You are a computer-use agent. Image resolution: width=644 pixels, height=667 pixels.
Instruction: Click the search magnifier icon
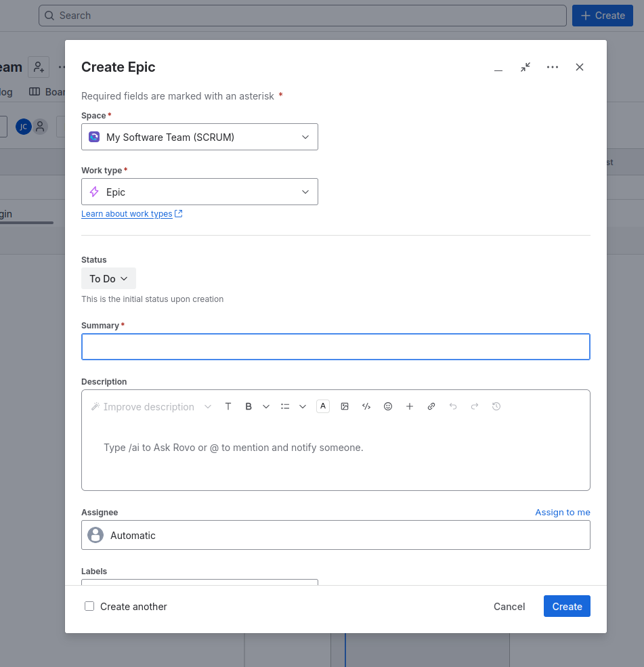click(x=49, y=16)
